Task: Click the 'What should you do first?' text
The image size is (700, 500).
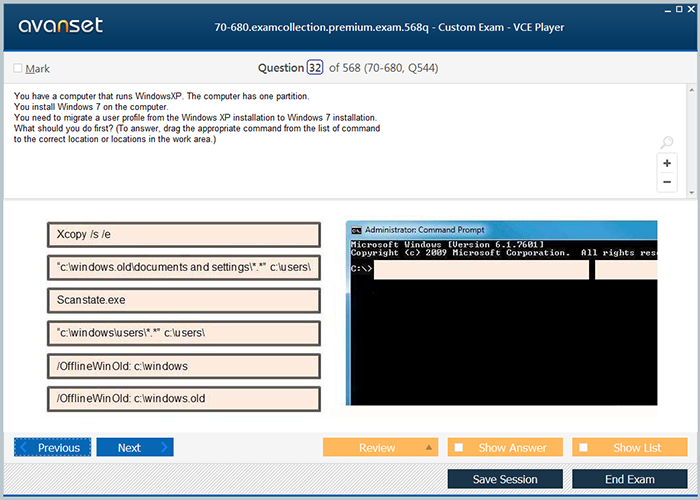Action: tap(63, 129)
